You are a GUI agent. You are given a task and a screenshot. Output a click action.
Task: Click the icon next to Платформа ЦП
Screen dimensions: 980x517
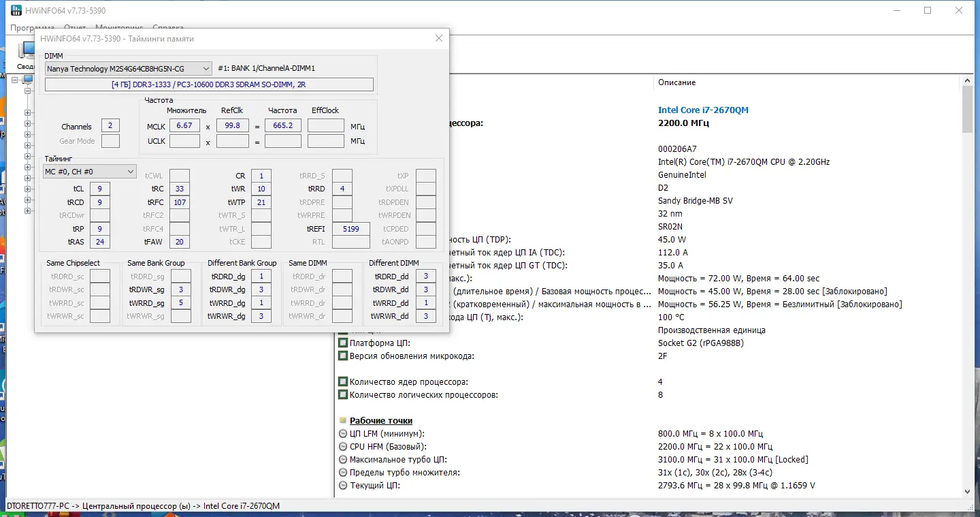coord(343,343)
